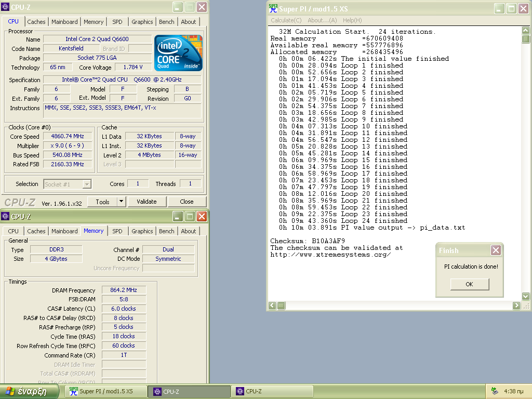The width and height of the screenshot is (532, 399).
Task: Activate the second CPU-Z taskbar button
Action: tap(272, 392)
